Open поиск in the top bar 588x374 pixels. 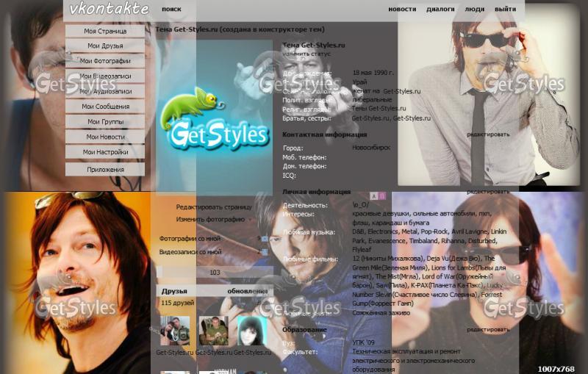(x=171, y=9)
